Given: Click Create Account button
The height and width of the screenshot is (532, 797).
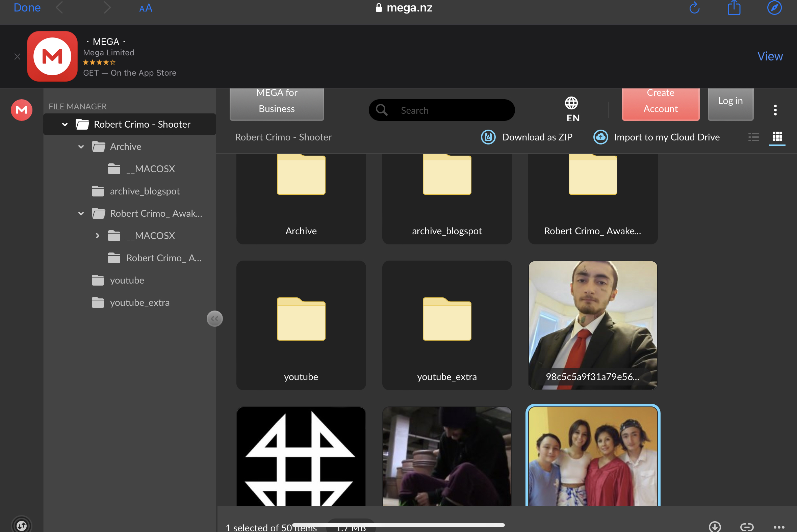Looking at the screenshot, I should 660,104.
